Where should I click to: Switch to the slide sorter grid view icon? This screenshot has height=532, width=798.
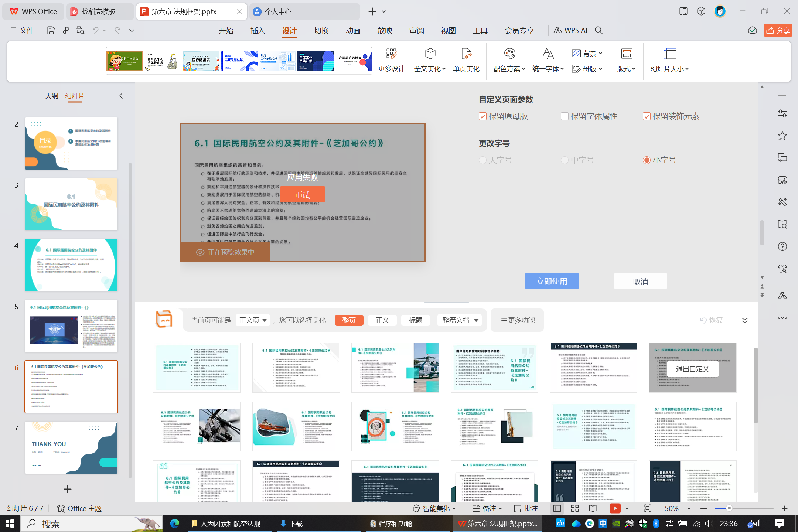(575, 508)
